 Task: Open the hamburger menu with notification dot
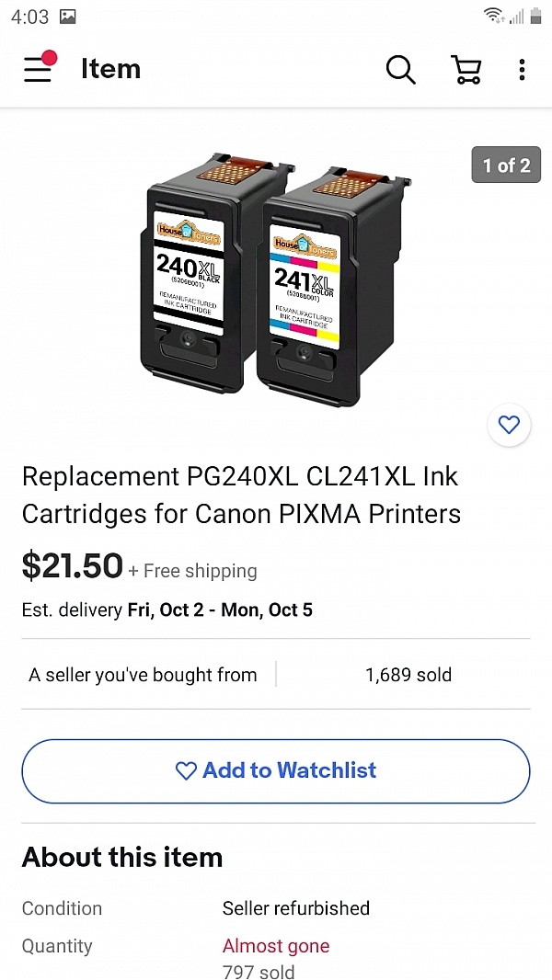click(40, 67)
